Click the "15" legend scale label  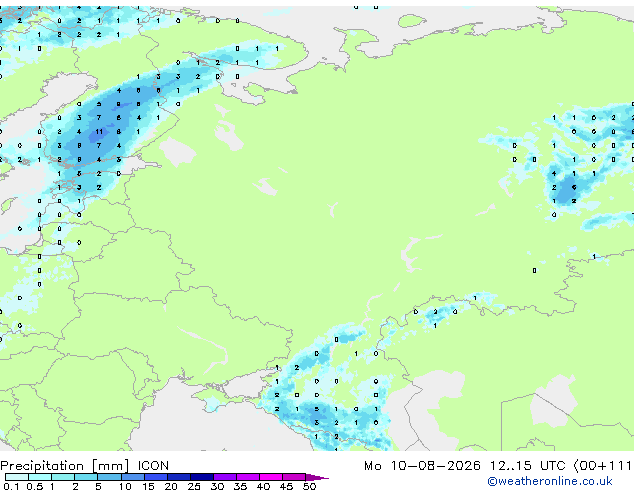(x=148, y=486)
